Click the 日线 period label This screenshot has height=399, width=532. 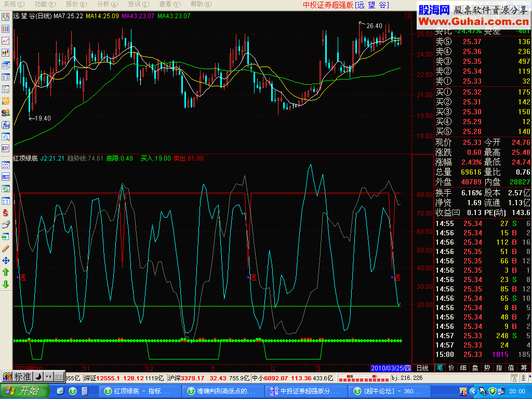point(422,368)
